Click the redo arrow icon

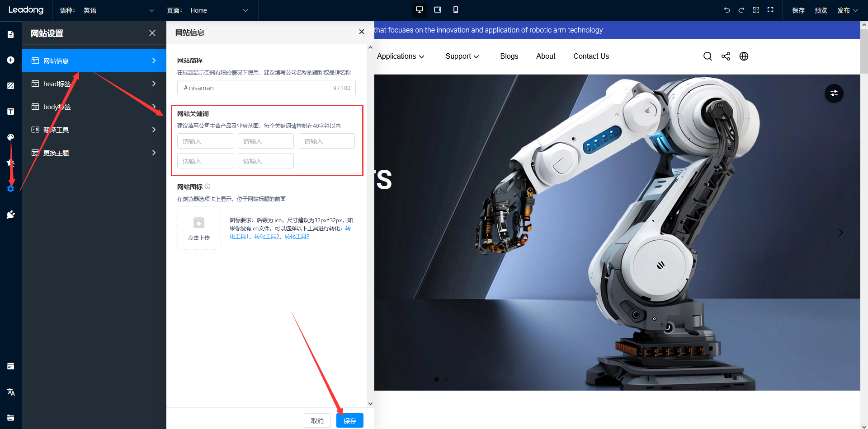coord(741,10)
